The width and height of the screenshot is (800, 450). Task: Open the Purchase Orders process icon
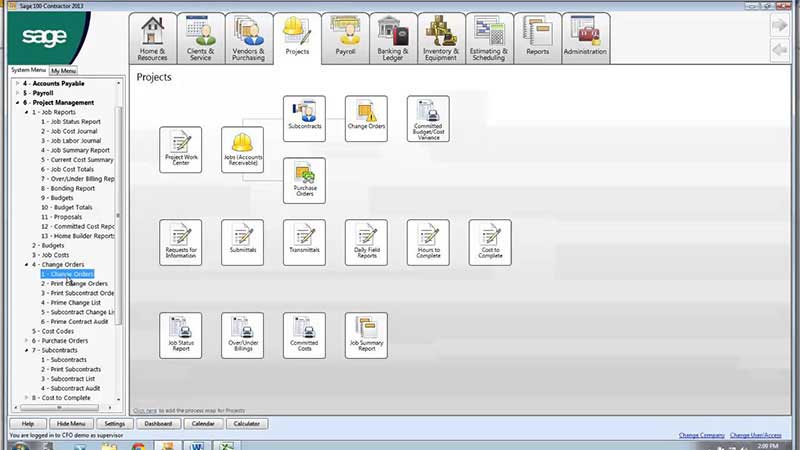click(305, 181)
